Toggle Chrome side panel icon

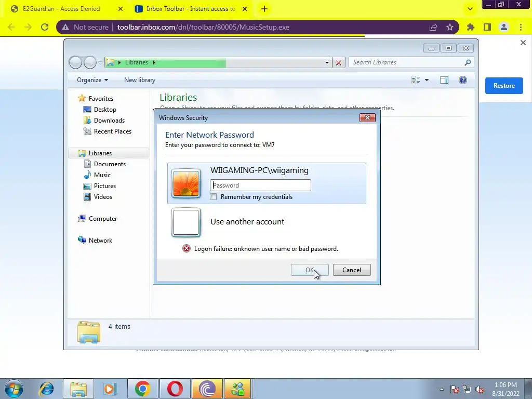tap(487, 27)
